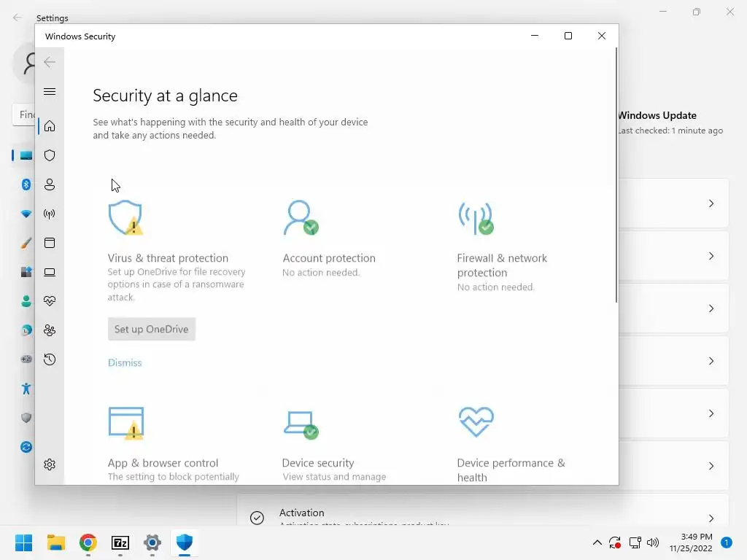Open the Activation row in Settings

(x=483, y=510)
